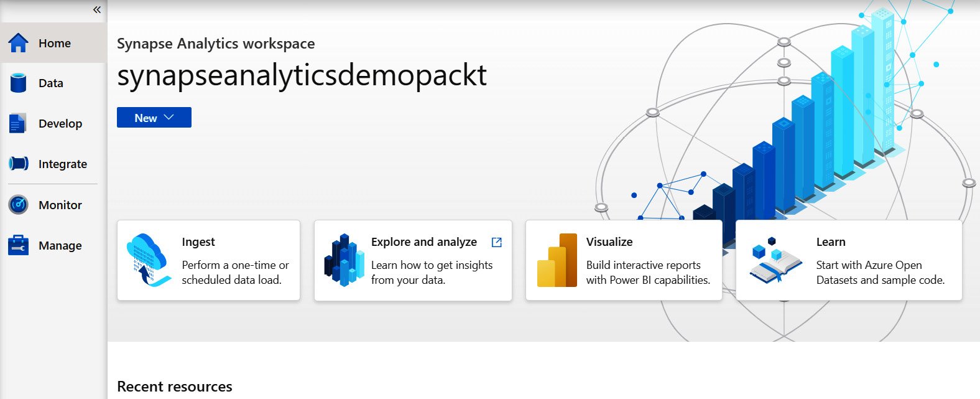Click 'Start with Azure Open Datasets' description
Screen dimensions: 980x399
tap(881, 273)
